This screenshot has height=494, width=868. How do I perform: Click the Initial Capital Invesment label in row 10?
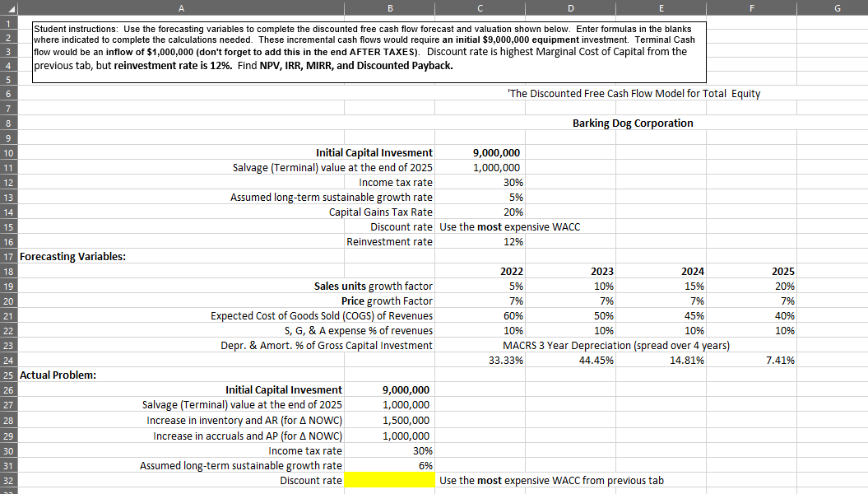tap(374, 153)
